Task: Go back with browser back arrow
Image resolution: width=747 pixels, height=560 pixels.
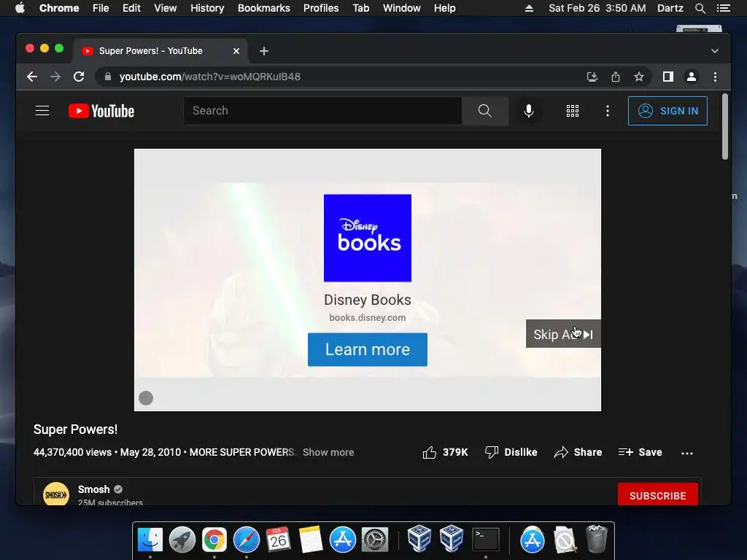Action: click(x=32, y=77)
